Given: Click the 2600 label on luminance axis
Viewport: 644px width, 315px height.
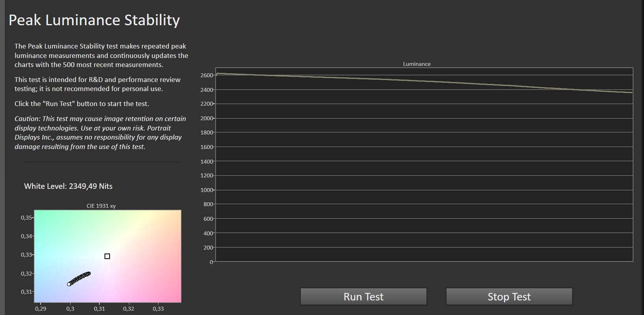Looking at the screenshot, I should tap(207, 75).
